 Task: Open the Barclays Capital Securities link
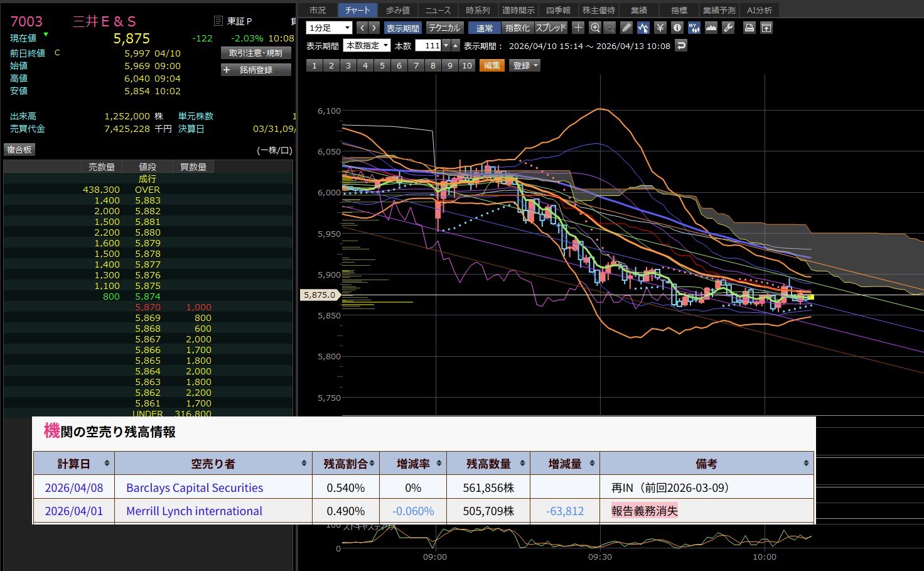[195, 488]
